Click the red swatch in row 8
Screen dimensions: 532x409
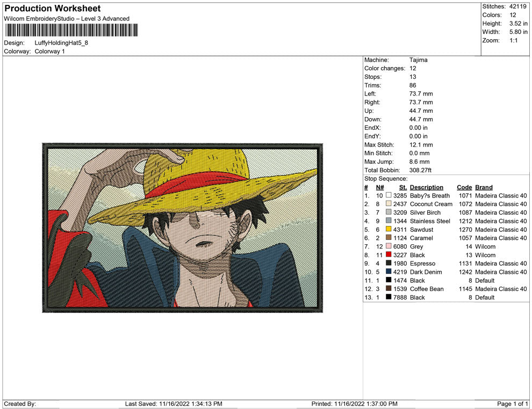[389, 254]
